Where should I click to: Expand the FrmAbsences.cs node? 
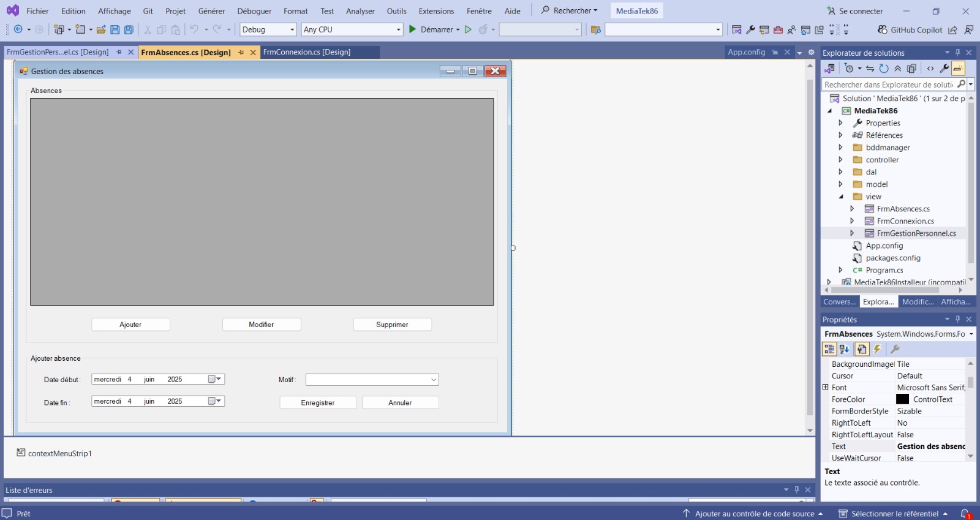click(852, 209)
